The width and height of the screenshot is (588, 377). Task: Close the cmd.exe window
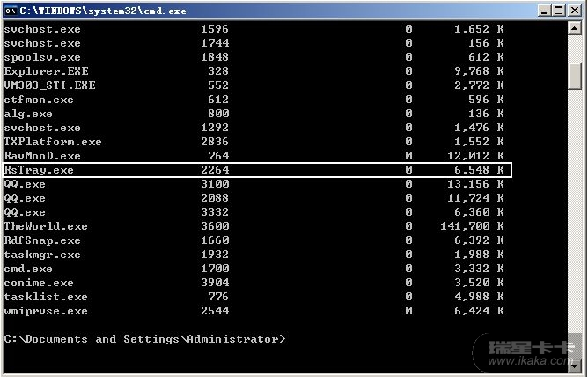pos(575,11)
